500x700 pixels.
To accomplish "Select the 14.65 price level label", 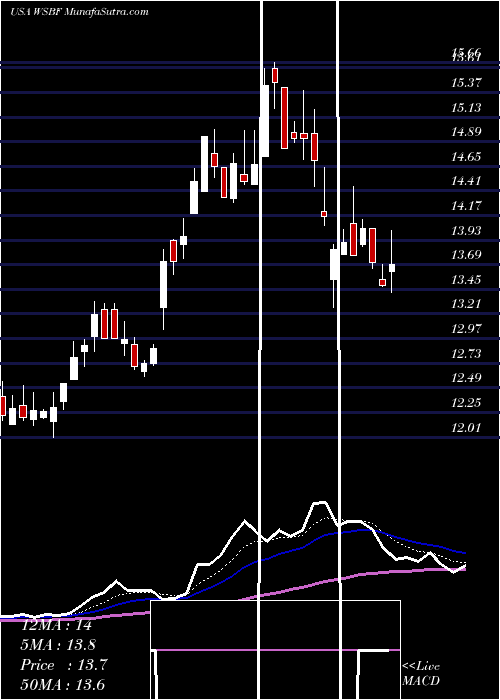I will click(x=467, y=156).
